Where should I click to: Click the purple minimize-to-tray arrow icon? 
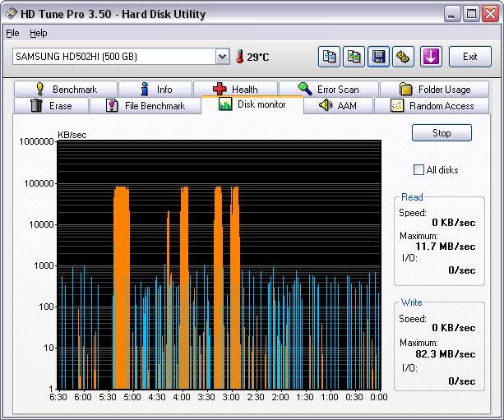[431, 57]
